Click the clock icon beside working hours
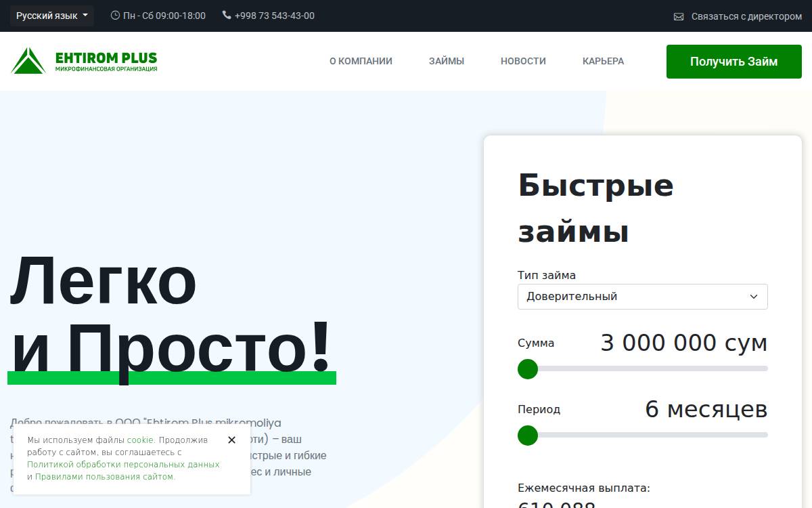This screenshot has width=812, height=508. 115,16
